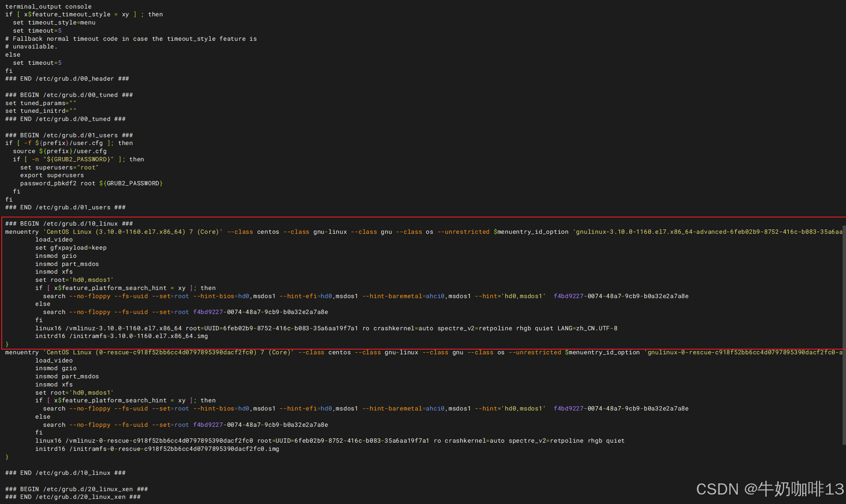Click 'set gfxpayload=keep' line
Image resolution: width=846 pixels, height=504 pixels.
click(71, 247)
